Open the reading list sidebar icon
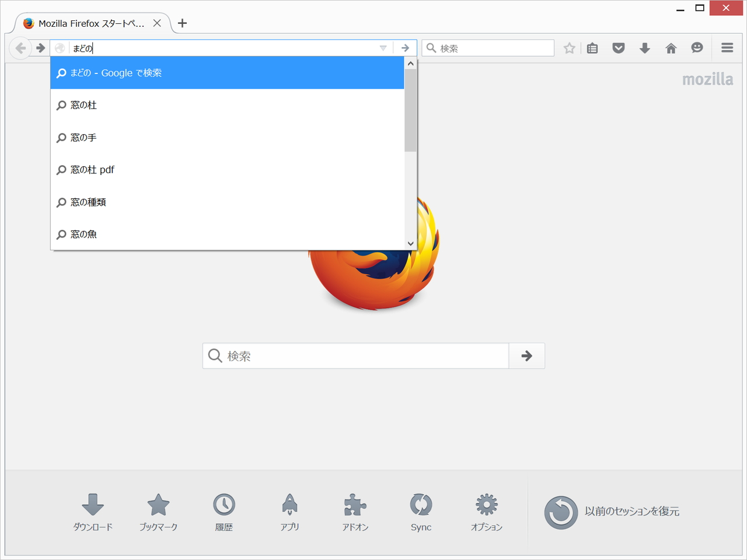The height and width of the screenshot is (560, 747). click(592, 48)
